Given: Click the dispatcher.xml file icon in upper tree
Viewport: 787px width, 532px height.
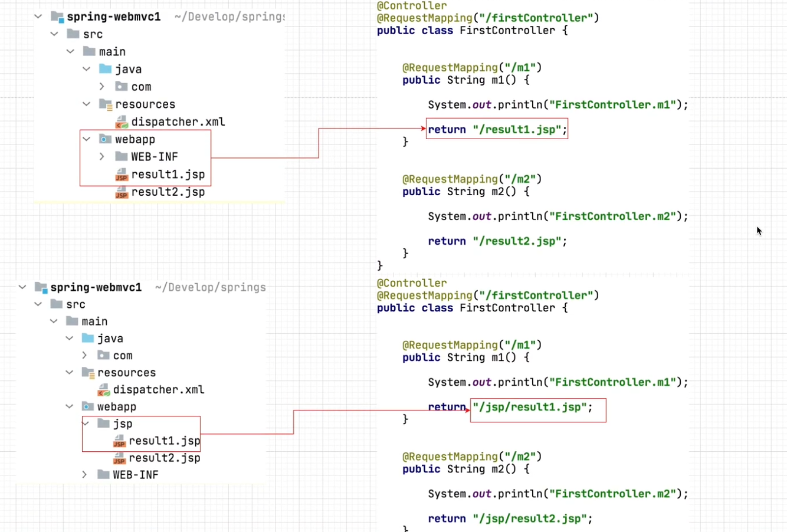Looking at the screenshot, I should [122, 122].
